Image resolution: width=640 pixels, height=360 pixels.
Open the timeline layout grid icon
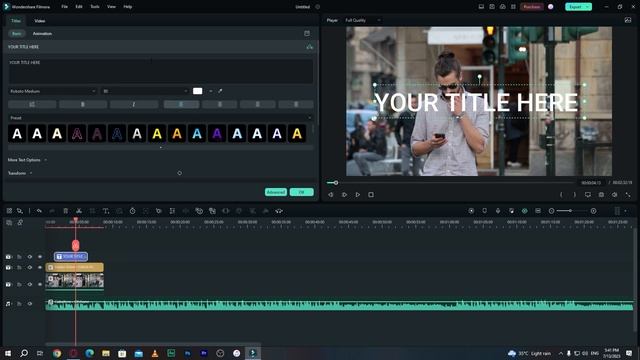pos(9,211)
